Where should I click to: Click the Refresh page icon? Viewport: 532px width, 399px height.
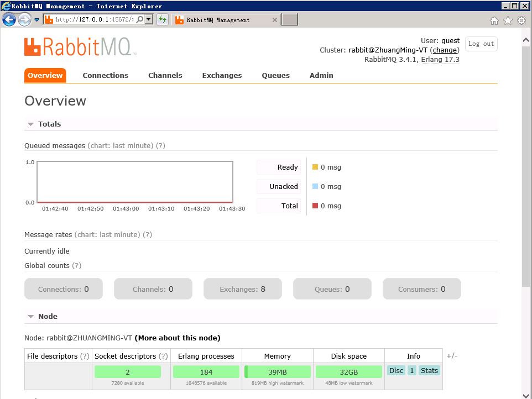point(162,20)
